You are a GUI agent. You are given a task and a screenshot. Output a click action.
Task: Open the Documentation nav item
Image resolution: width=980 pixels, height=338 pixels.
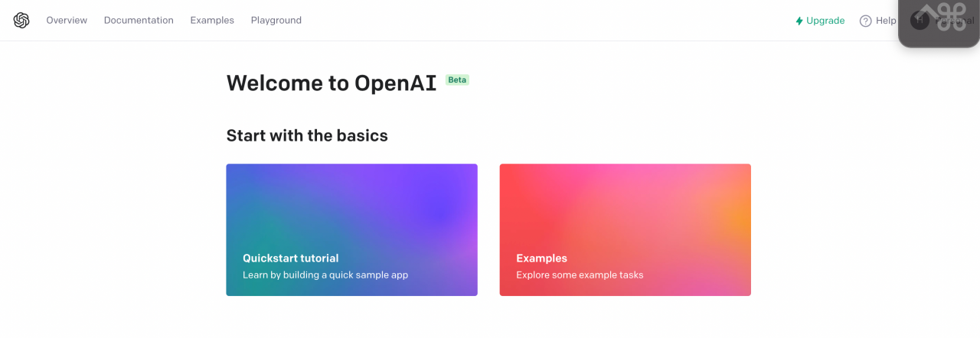click(139, 21)
